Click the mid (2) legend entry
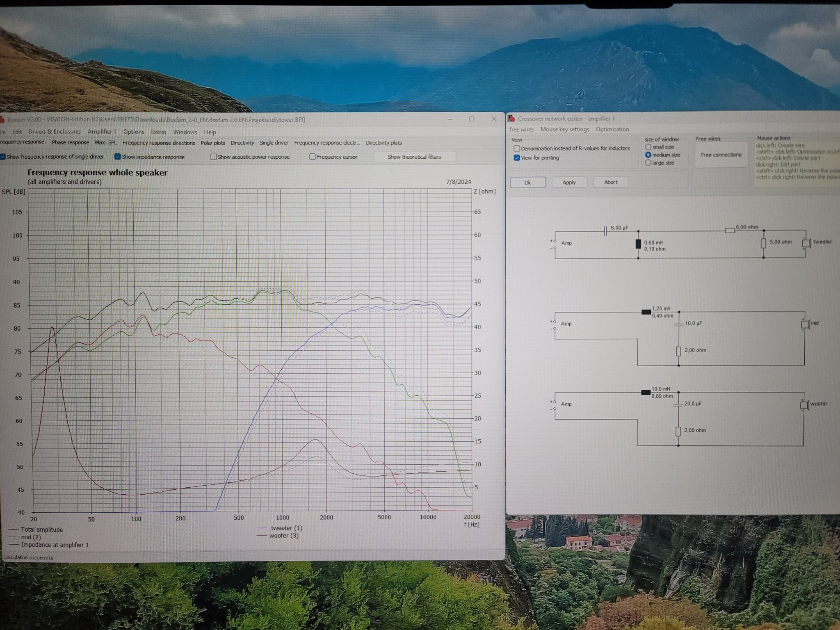The height and width of the screenshot is (630, 840). pos(25,537)
